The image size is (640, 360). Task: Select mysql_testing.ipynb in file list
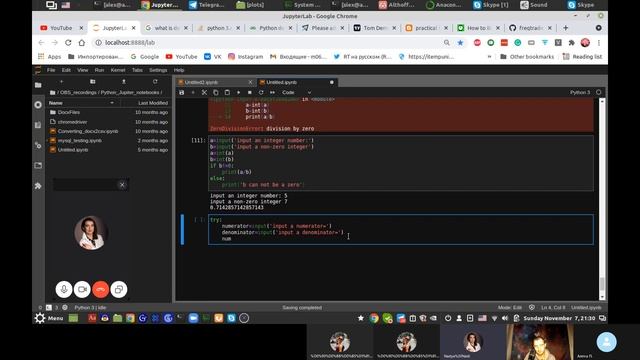(108, 140)
